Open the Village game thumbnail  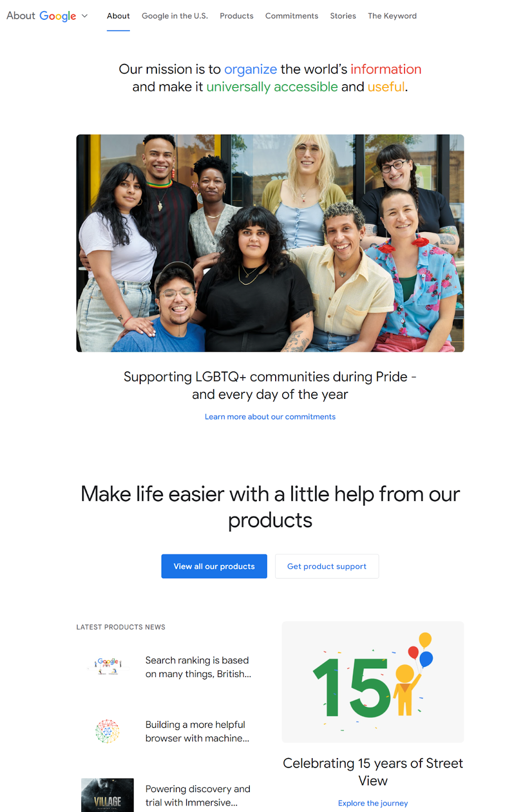click(x=108, y=795)
